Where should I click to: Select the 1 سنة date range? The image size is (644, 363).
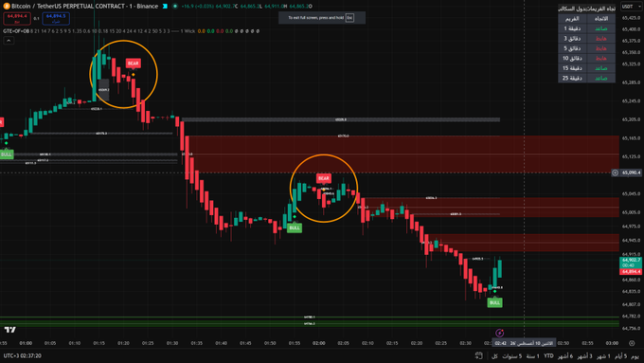(x=532, y=356)
